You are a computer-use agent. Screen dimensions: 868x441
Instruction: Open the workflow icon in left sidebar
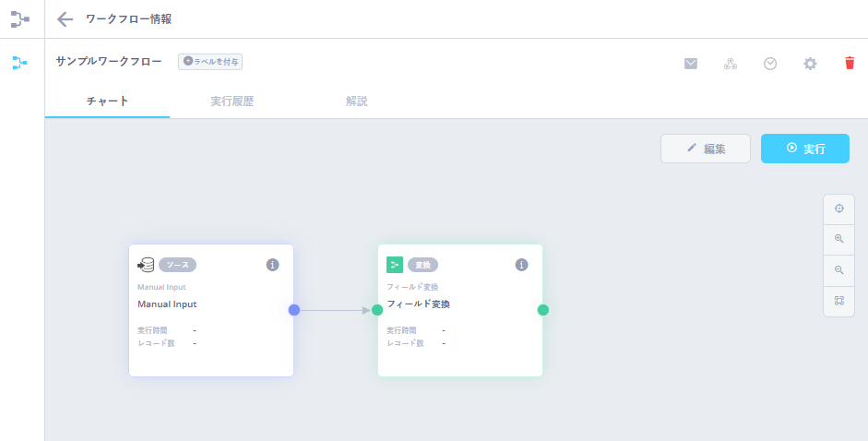(20, 63)
